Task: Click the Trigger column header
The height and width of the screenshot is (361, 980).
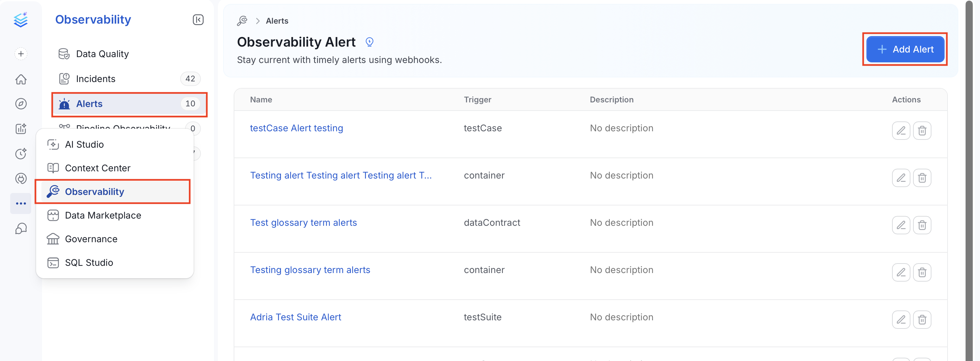Action: (478, 100)
